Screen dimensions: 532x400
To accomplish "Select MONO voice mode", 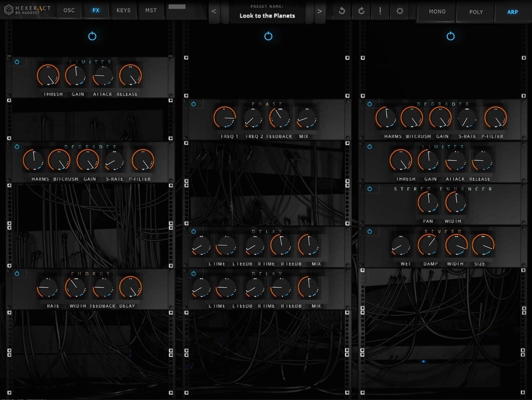I will point(437,12).
